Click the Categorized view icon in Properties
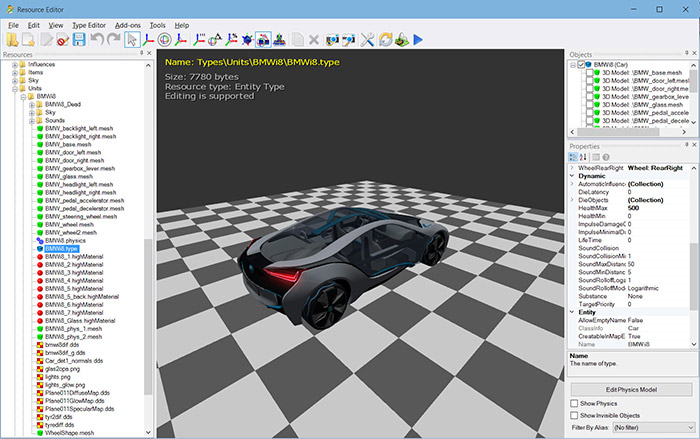 pos(573,157)
